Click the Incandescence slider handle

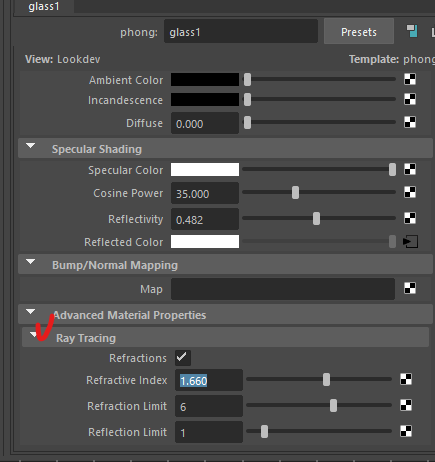coord(247,99)
